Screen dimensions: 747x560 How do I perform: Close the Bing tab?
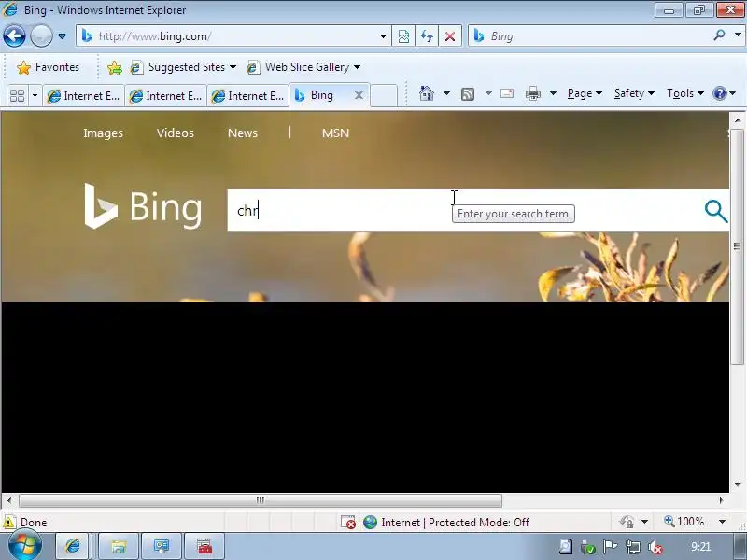pos(359,95)
